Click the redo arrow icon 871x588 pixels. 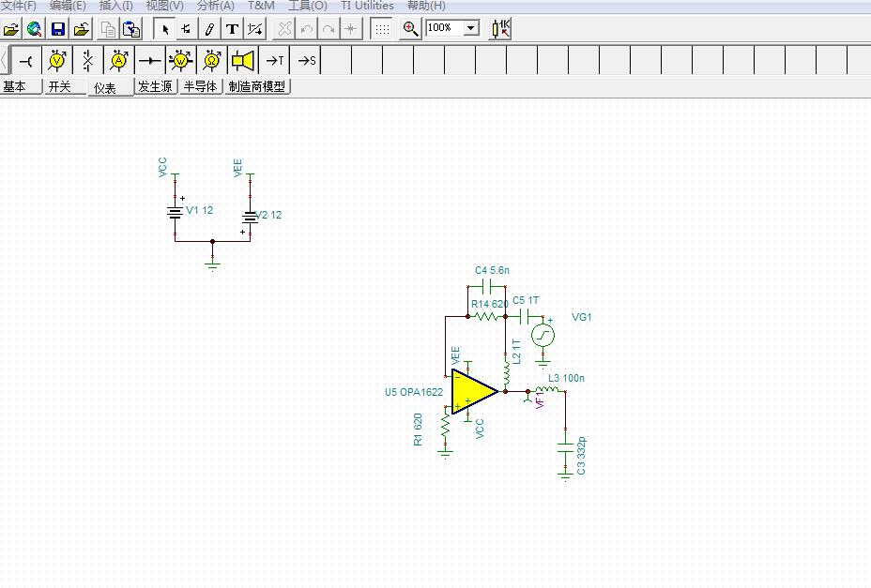pos(329,29)
